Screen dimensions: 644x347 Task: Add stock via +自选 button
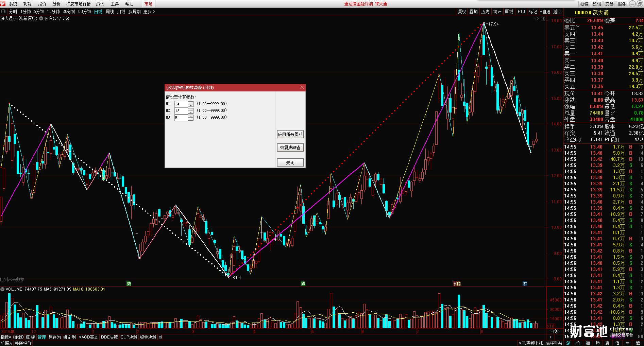click(545, 12)
